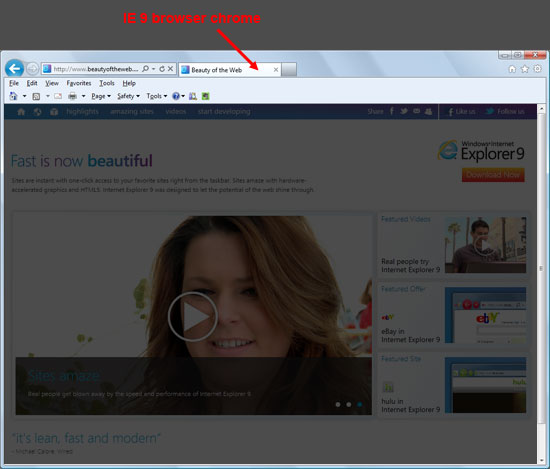Expand the Print dropdown arrow
Screen dimensions: 550x469
tap(83, 96)
